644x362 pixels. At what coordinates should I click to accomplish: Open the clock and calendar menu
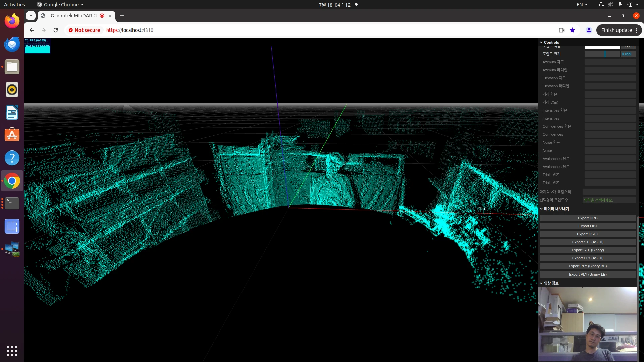pos(335,5)
